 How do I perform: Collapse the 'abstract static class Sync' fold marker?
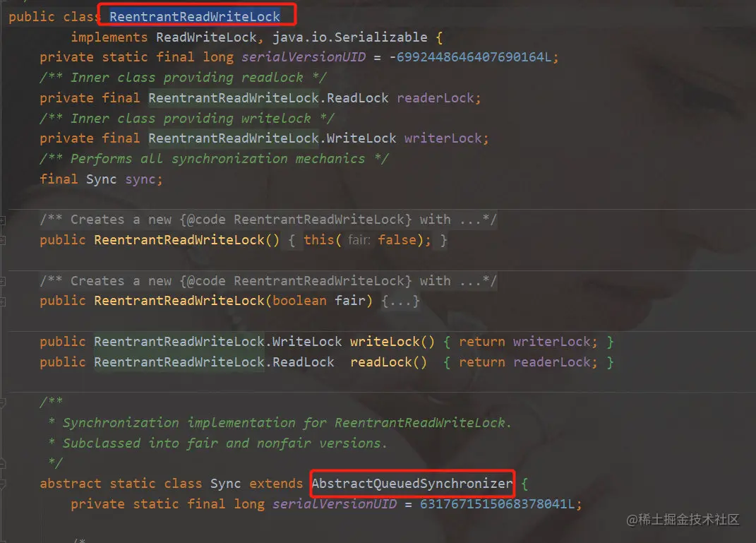(x=2, y=484)
